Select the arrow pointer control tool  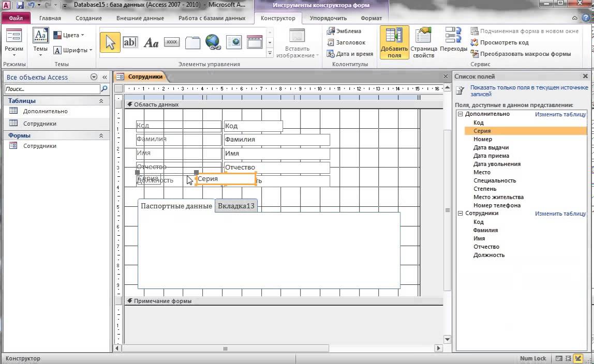110,42
